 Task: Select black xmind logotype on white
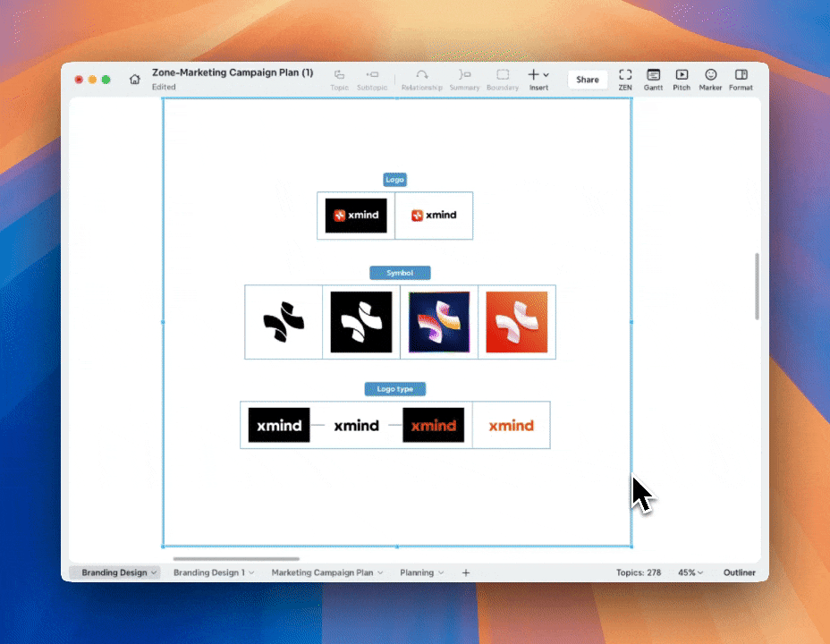point(356,425)
